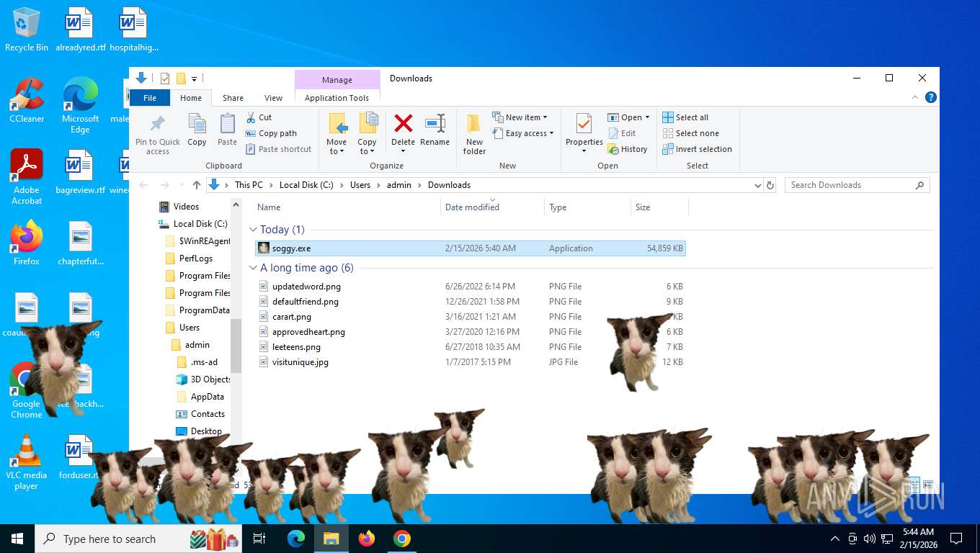Open the Application Tools tab
980x553 pixels.
coord(337,98)
